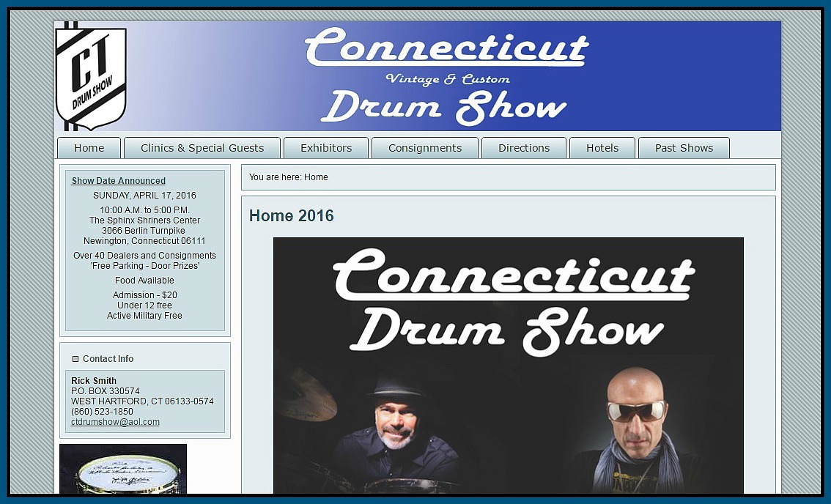Click the Sphinx Shriners Center address text

[144, 220]
